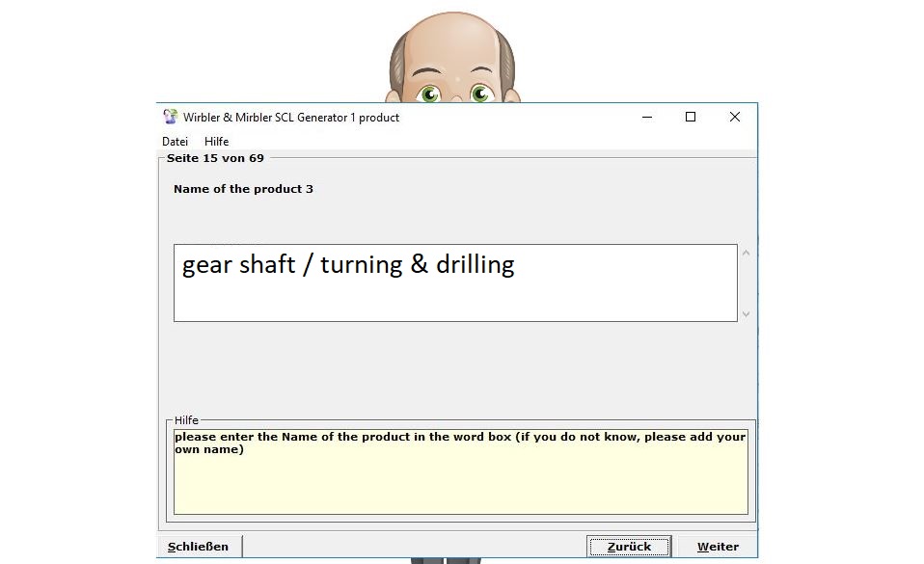
Task: Click the Hilfe group box label
Action: (x=186, y=421)
